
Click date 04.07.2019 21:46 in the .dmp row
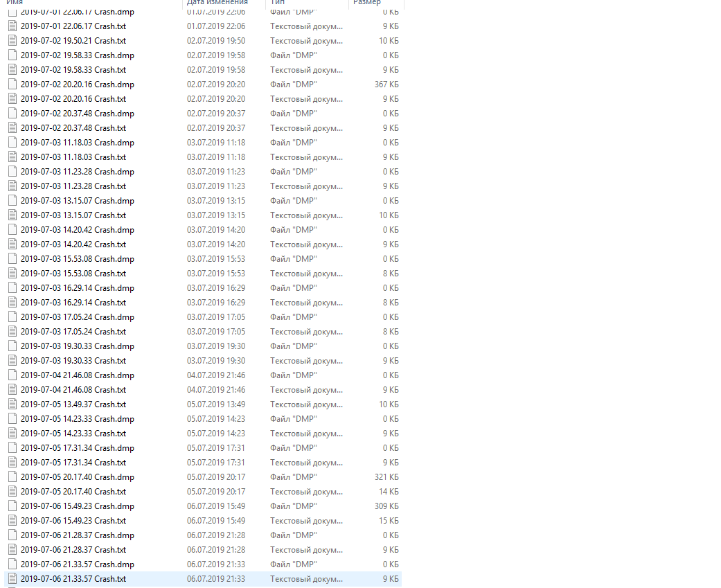pyautogui.click(x=216, y=375)
